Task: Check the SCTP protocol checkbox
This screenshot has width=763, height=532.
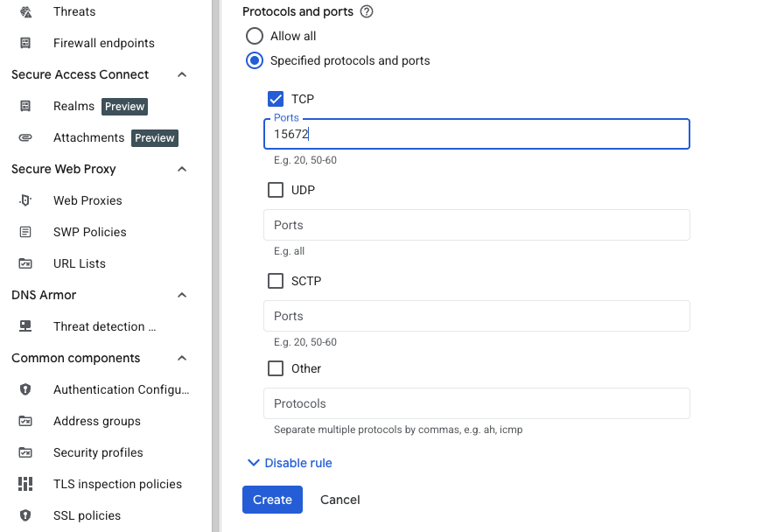Action: pos(276,281)
